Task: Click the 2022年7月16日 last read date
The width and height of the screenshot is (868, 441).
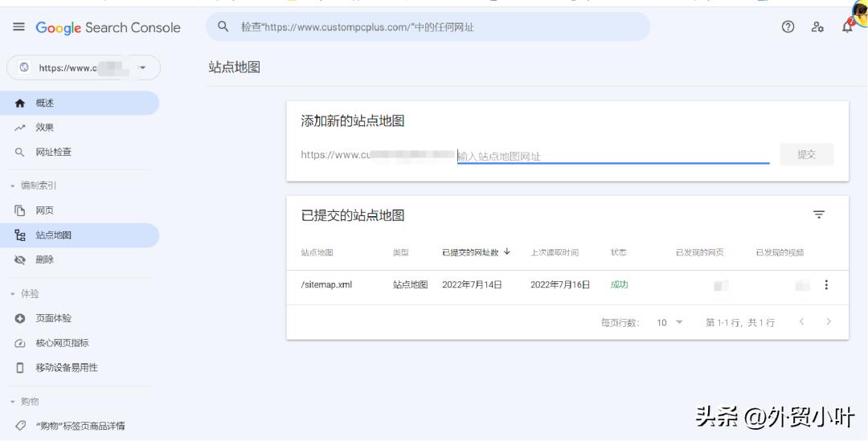Action: tap(560, 285)
